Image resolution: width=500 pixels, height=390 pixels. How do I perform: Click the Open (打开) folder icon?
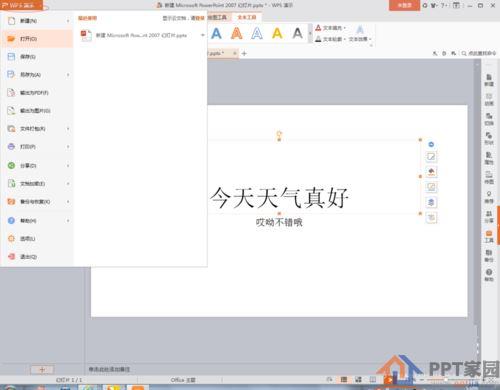(11, 39)
